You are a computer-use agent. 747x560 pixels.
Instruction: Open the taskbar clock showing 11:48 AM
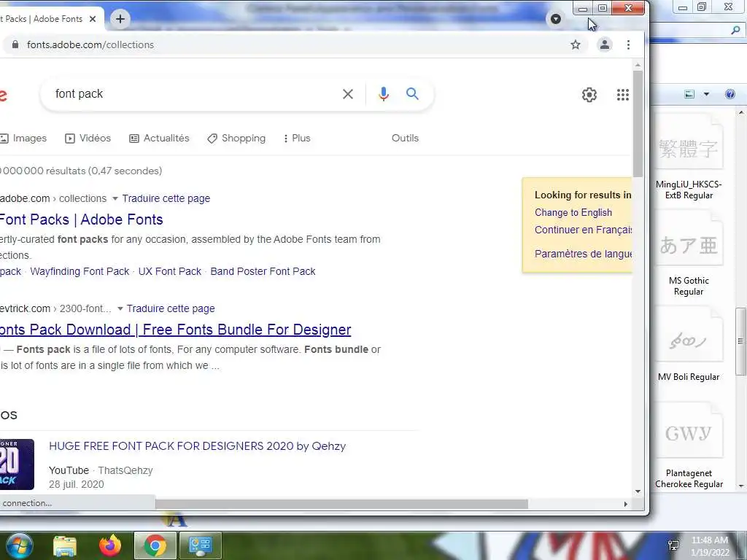coord(710,546)
